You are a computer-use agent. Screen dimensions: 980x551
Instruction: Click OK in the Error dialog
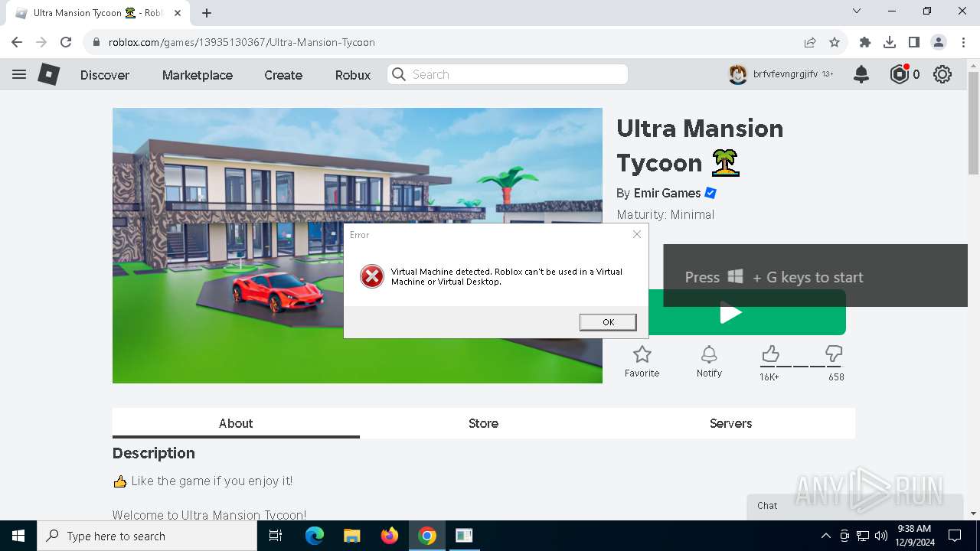[608, 322]
